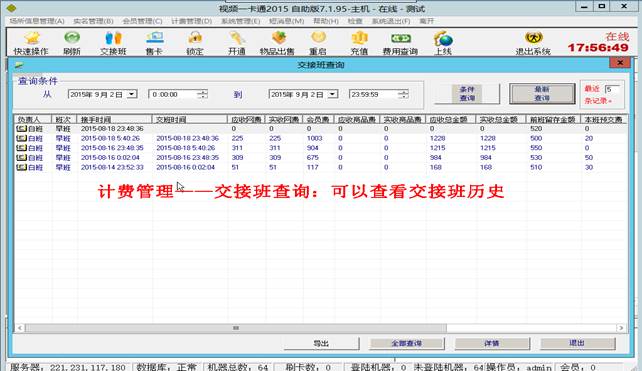
Task: Click the 1003 member fee cell
Action: coord(314,138)
